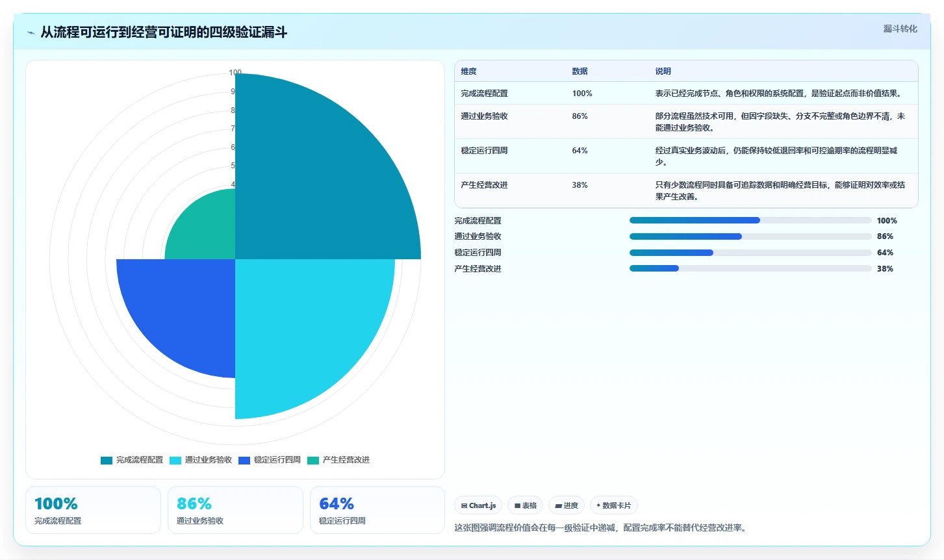Open the 64% 稳定运行四周 data card
This screenshot has height=560, width=944.
(x=377, y=510)
